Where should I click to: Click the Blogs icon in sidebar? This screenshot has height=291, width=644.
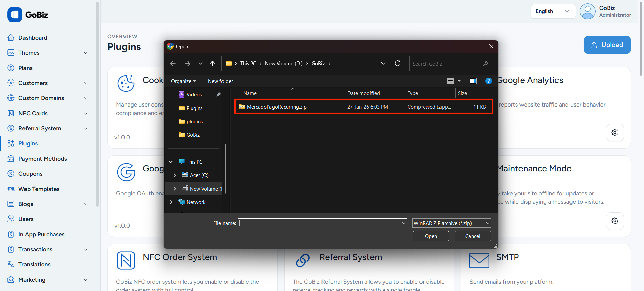(11, 204)
